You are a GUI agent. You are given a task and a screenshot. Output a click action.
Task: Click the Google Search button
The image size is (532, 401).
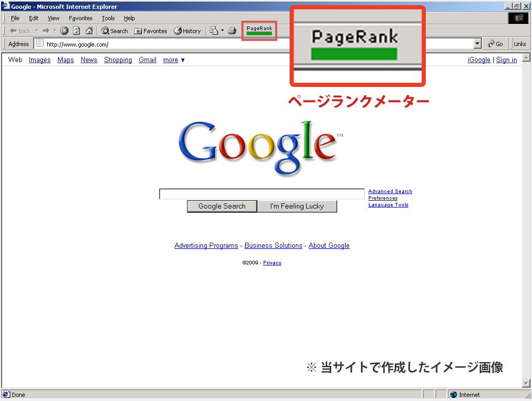222,206
